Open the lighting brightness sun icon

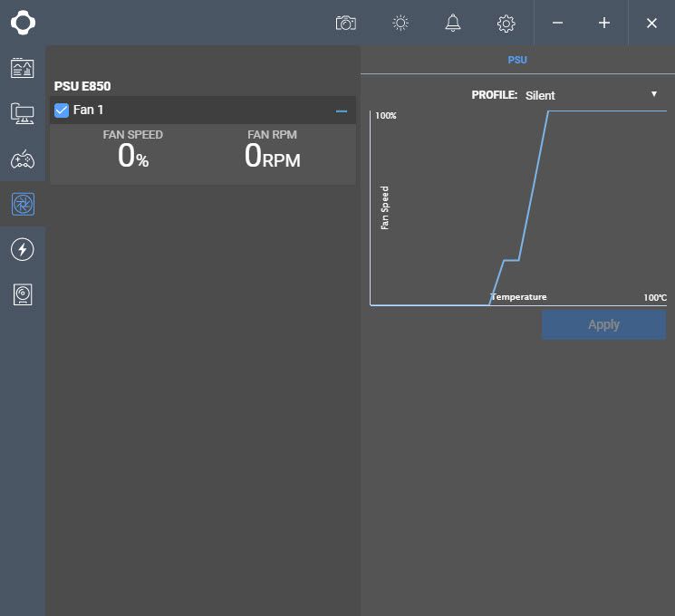pyautogui.click(x=400, y=23)
